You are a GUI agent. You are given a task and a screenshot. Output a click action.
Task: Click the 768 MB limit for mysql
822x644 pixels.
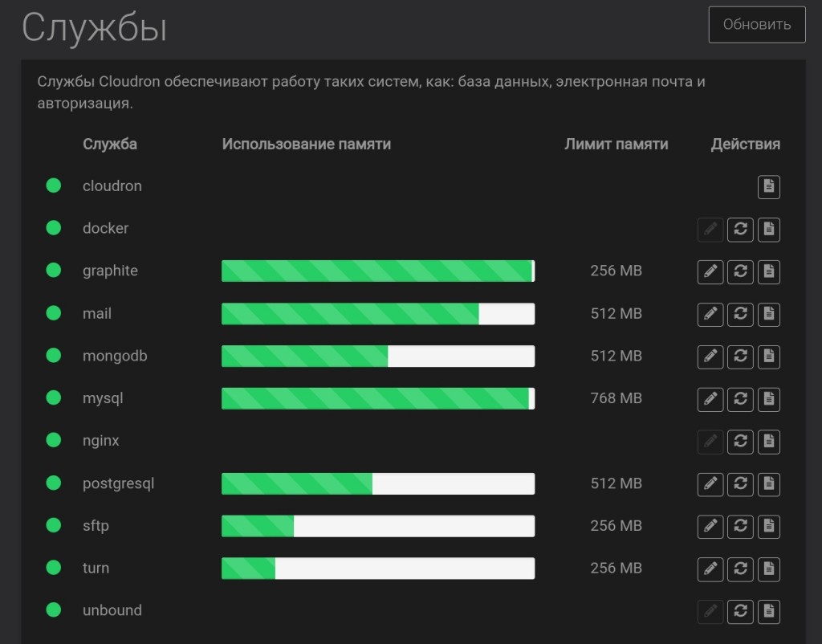616,398
